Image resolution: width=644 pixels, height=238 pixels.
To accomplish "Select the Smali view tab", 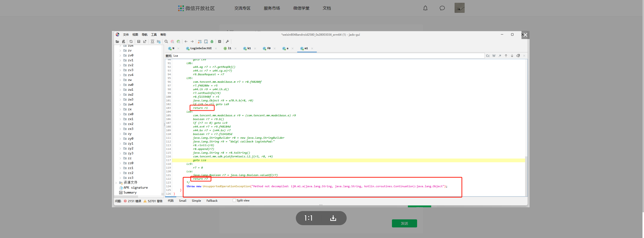I will [183, 201].
